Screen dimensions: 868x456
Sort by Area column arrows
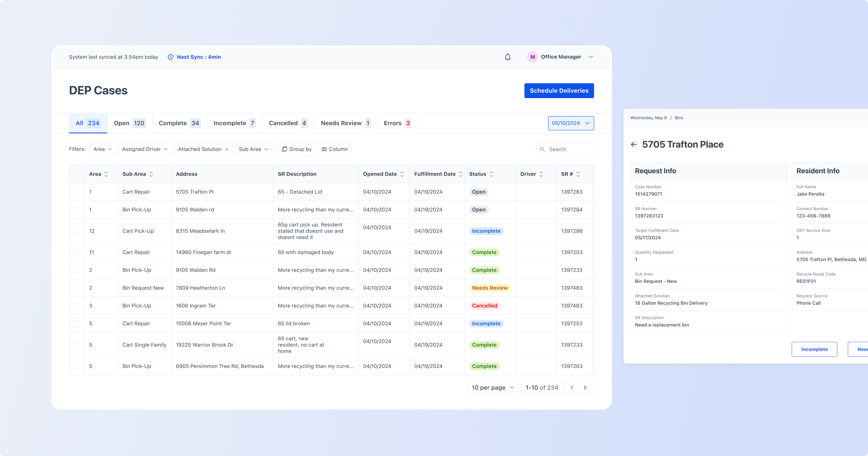click(106, 174)
